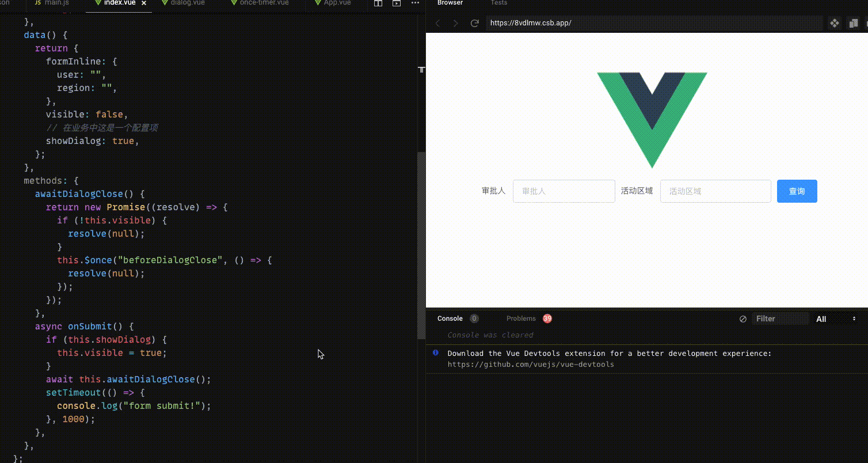
Task: Click the 'user: "",' code line
Action: 82,75
